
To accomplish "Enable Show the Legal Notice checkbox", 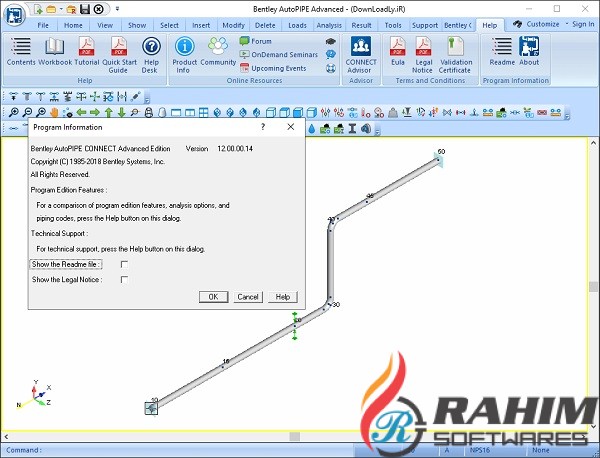I will pos(124,280).
